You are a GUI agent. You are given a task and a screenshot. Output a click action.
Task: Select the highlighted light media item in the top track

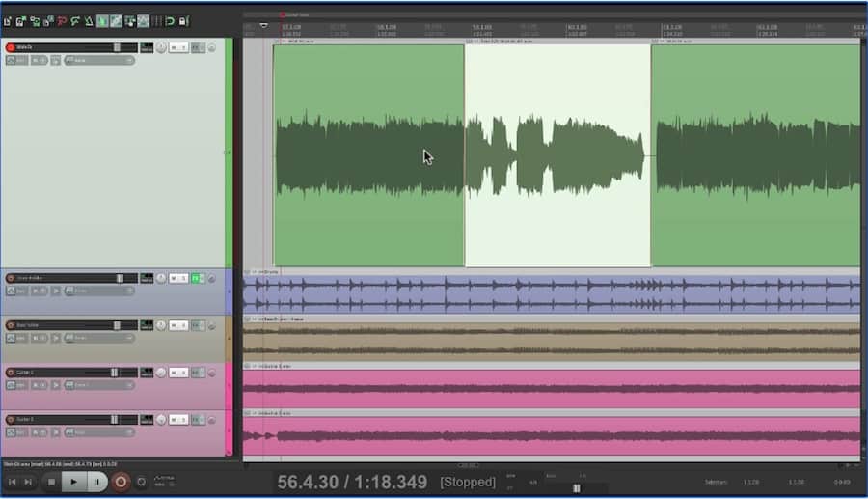557,155
